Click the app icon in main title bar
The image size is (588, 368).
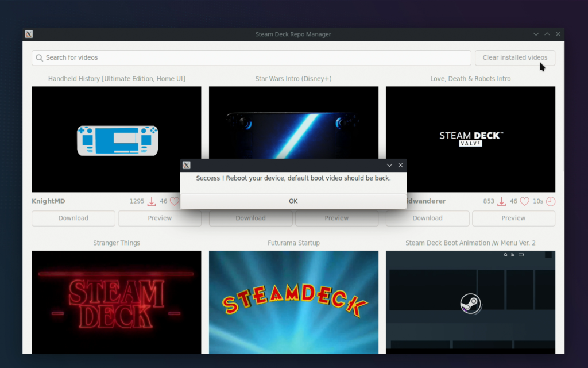pyautogui.click(x=29, y=34)
